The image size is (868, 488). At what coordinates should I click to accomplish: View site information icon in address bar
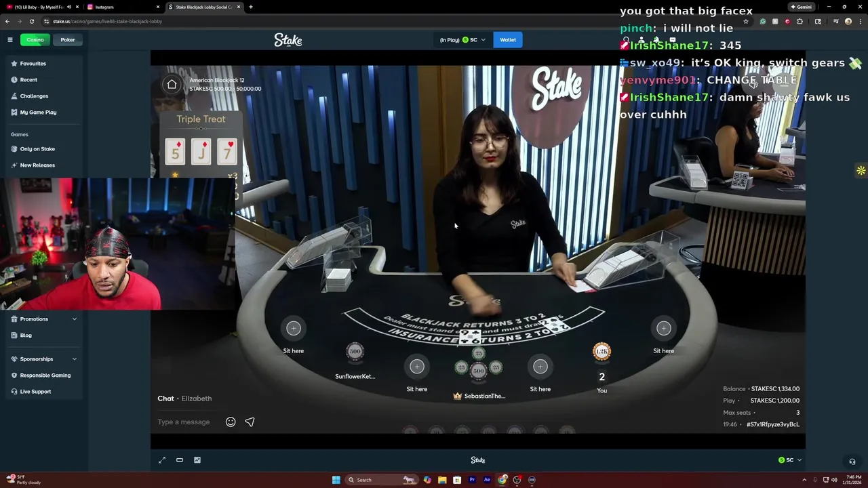pos(47,21)
